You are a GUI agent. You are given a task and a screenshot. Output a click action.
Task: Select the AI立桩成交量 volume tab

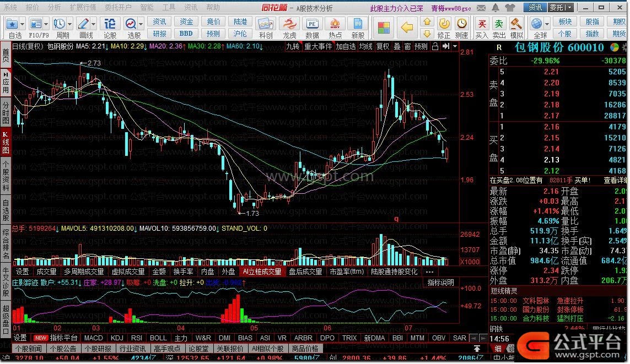tap(262, 271)
